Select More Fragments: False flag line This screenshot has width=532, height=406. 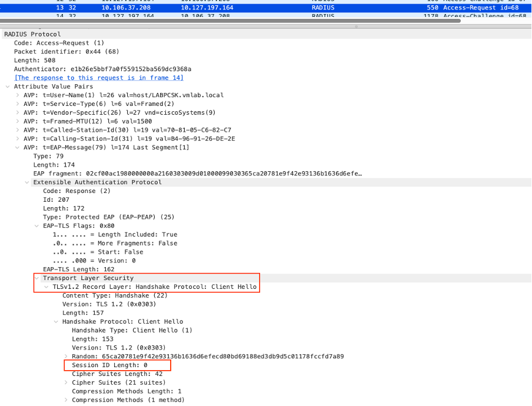115,243
